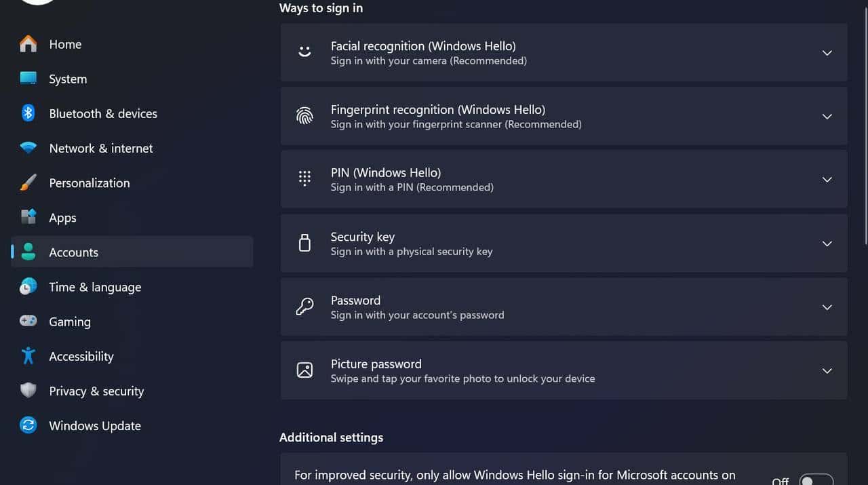The width and height of the screenshot is (868, 485).
Task: Click the Bluetooth icon in the sidebar
Action: point(28,113)
